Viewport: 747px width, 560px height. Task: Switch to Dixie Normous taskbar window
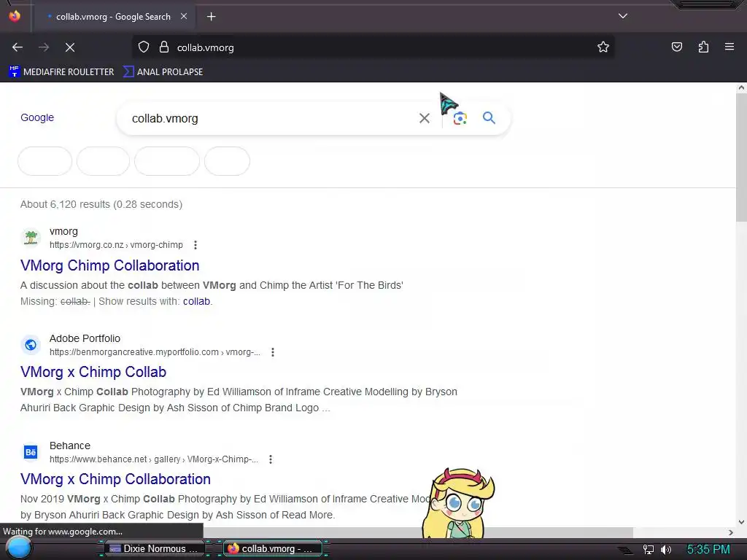coord(153,548)
